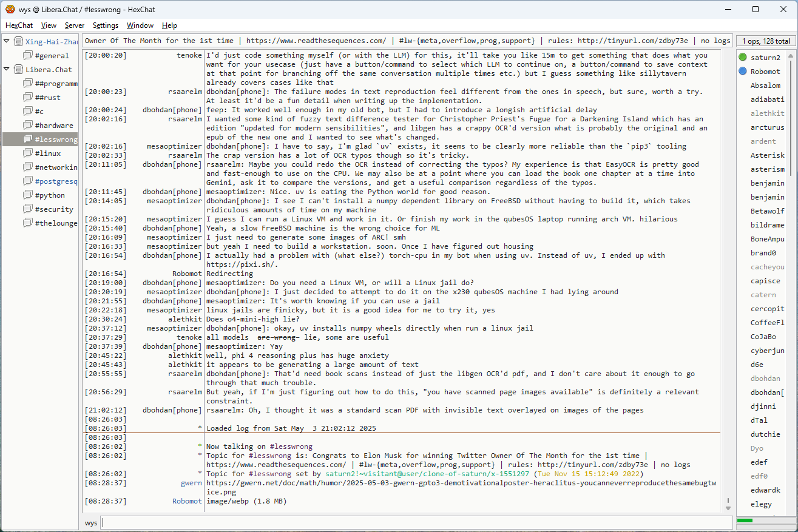This screenshot has width=798, height=532.
Task: Open the tinyurl rules link in top topic bar
Action: tap(633, 41)
